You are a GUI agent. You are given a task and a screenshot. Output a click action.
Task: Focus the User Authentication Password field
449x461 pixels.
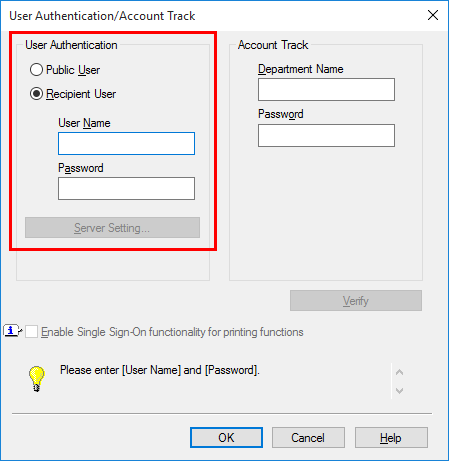pyautogui.click(x=126, y=188)
